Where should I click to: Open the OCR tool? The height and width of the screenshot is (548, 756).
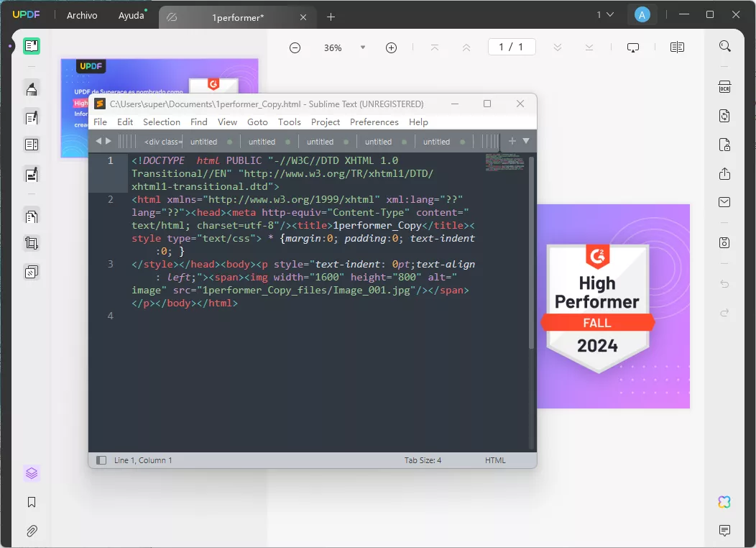point(724,86)
